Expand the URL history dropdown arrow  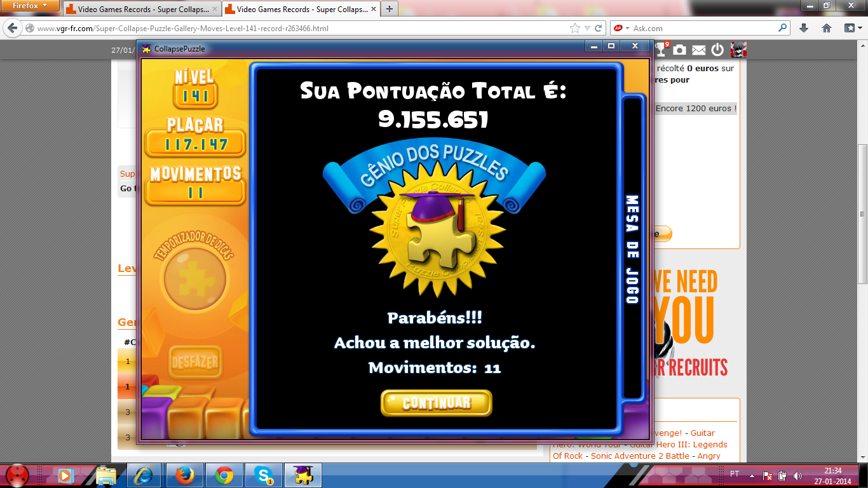click(x=588, y=29)
